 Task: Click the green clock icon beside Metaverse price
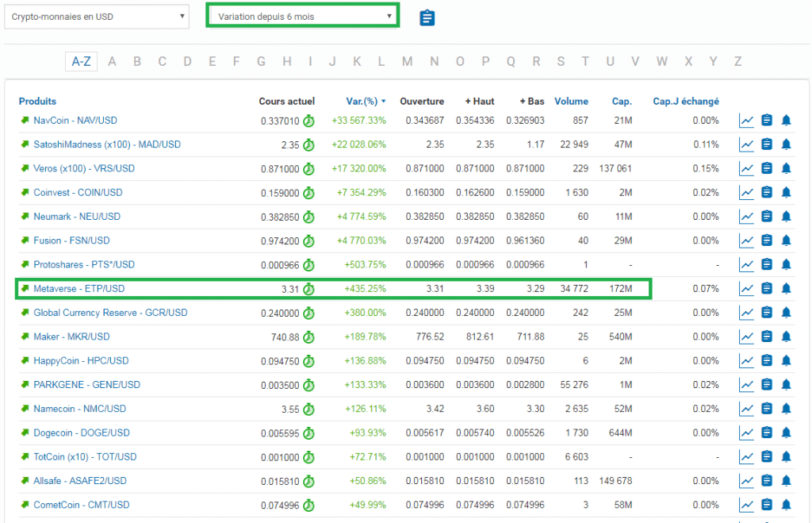pos(308,289)
